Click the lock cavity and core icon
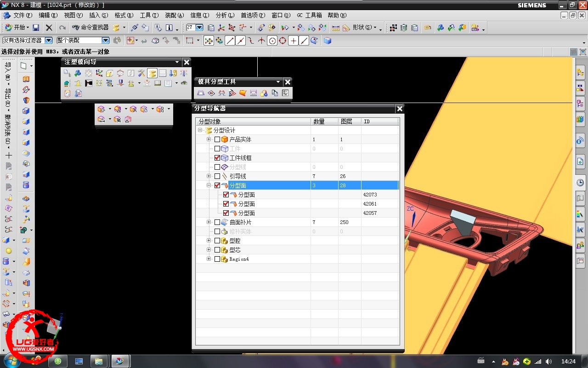The height and width of the screenshot is (368, 588). (x=264, y=93)
